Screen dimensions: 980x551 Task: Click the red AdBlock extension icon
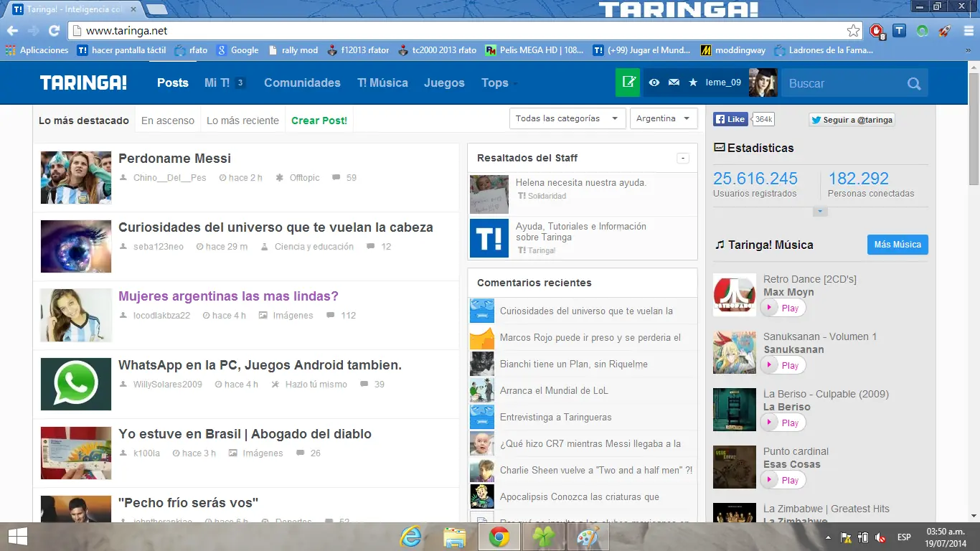(x=877, y=31)
